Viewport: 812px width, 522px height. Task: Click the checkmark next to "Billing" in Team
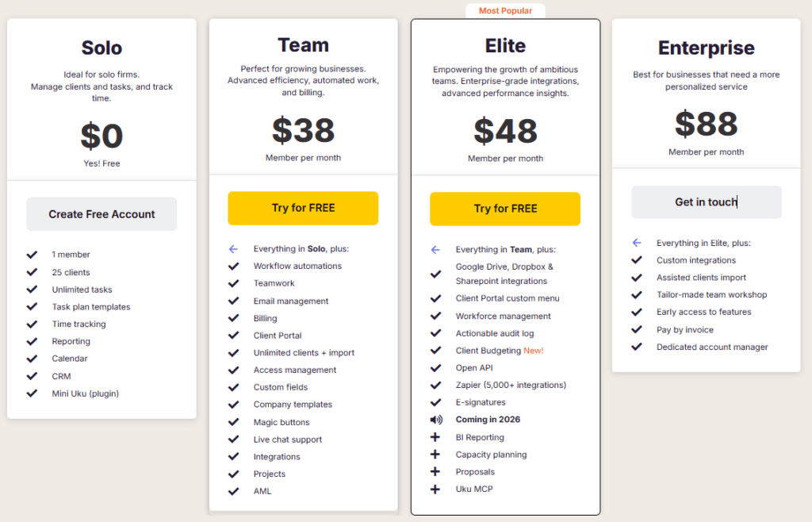tap(234, 318)
